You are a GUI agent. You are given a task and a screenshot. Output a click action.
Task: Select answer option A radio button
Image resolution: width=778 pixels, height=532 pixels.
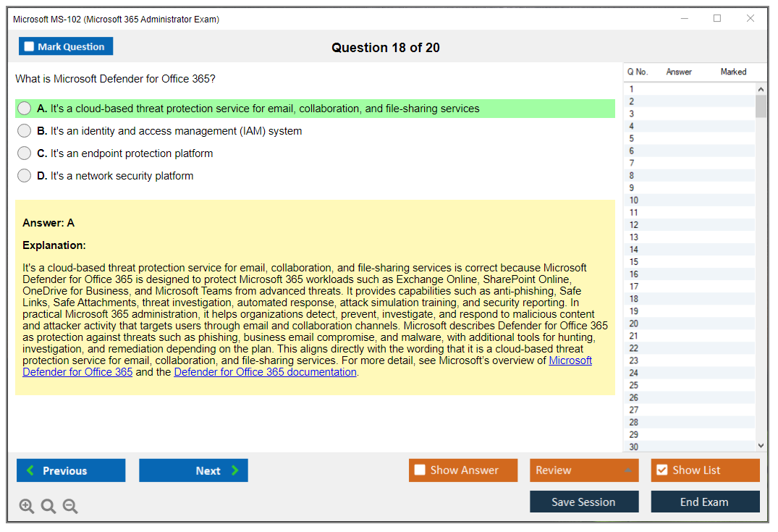click(x=25, y=108)
